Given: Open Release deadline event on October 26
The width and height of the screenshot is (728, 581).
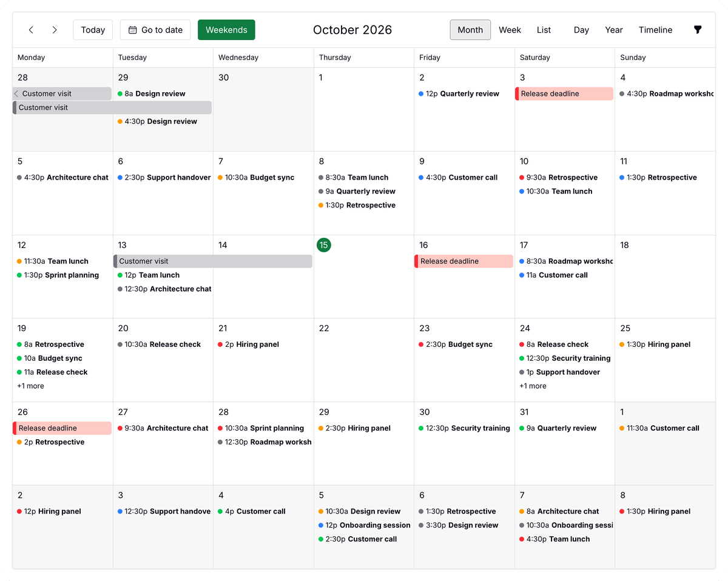Looking at the screenshot, I should tap(62, 428).
